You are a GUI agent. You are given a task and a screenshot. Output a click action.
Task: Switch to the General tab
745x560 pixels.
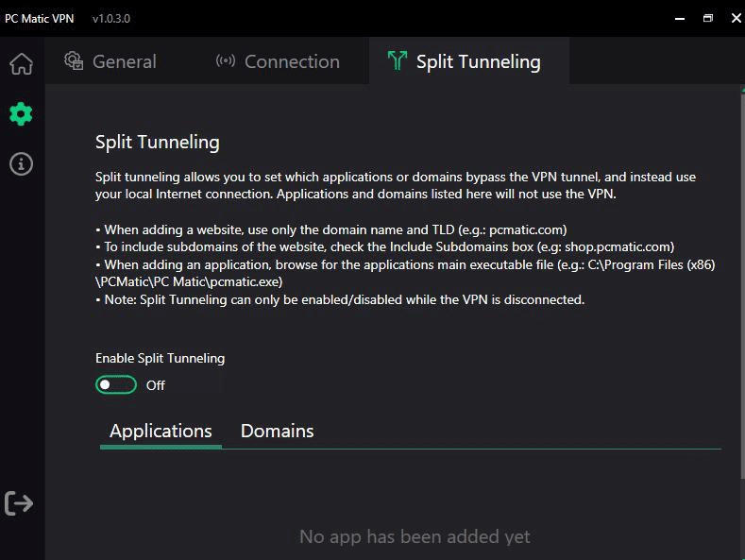point(110,61)
